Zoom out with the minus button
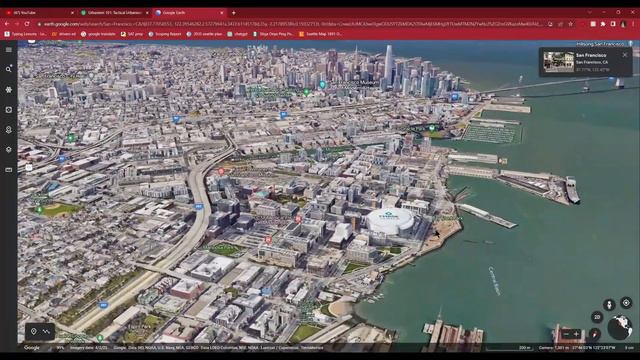This screenshot has width=640, height=360. 566,334
